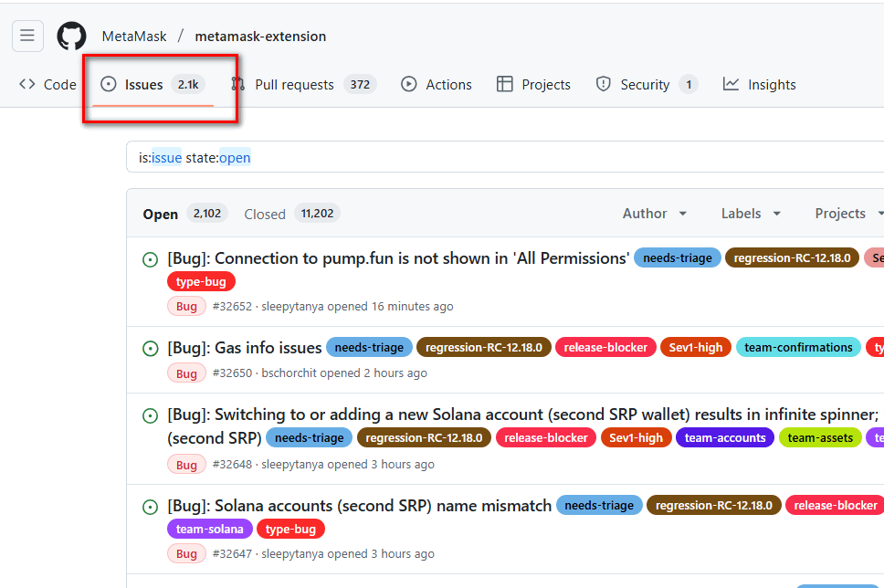Image resolution: width=884 pixels, height=588 pixels.
Task: Open the Gas info issues bug
Action: click(x=244, y=347)
